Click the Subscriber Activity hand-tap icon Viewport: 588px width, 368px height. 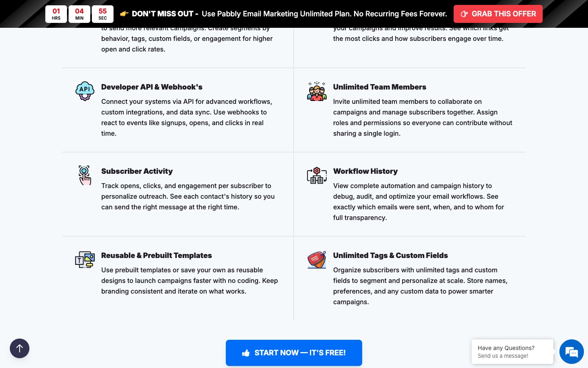click(85, 175)
